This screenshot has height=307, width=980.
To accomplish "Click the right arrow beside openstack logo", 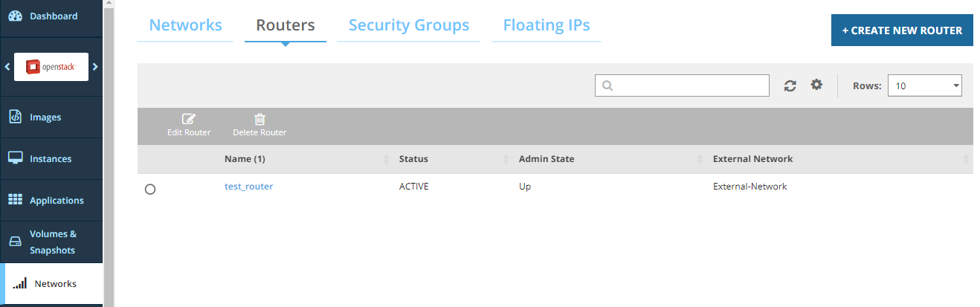I will [95, 66].
